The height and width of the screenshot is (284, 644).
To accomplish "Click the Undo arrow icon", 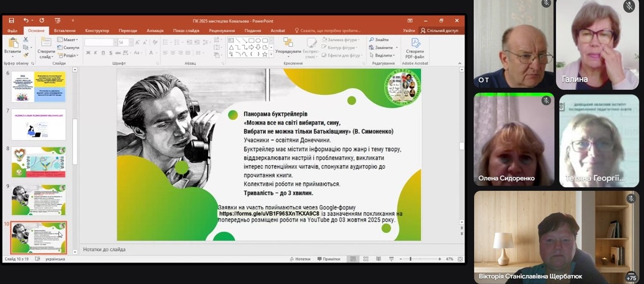I will 25,20.
